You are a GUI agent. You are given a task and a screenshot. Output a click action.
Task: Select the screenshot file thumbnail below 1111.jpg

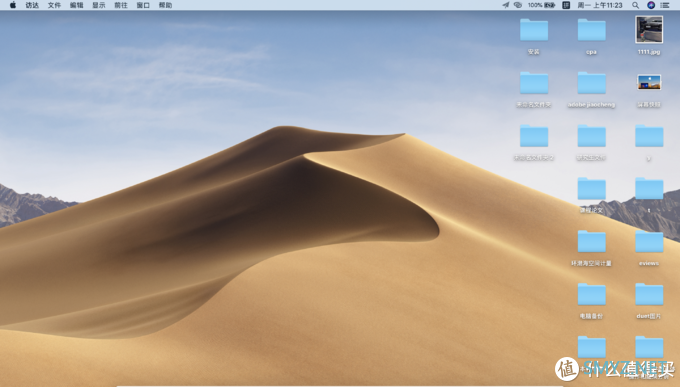click(649, 82)
